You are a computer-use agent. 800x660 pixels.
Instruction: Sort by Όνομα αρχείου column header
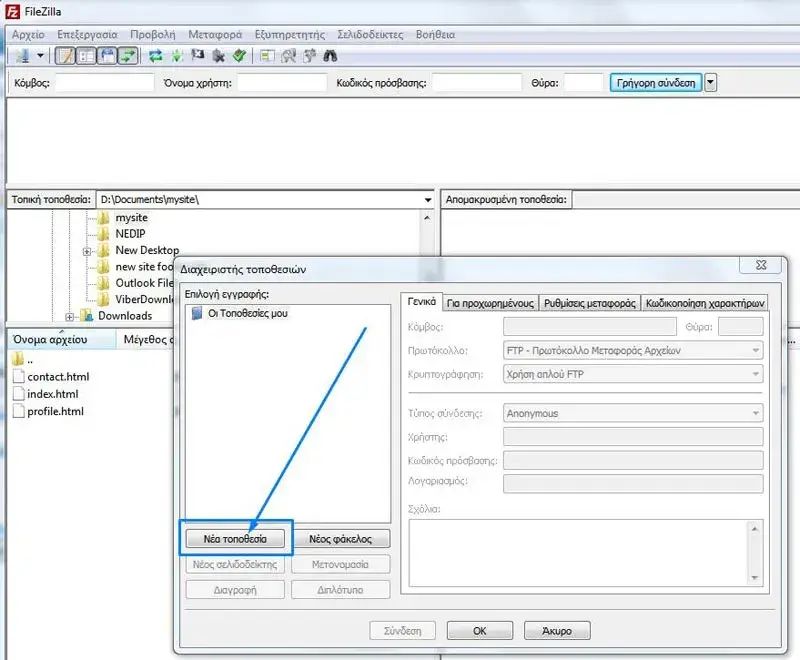click(x=61, y=340)
